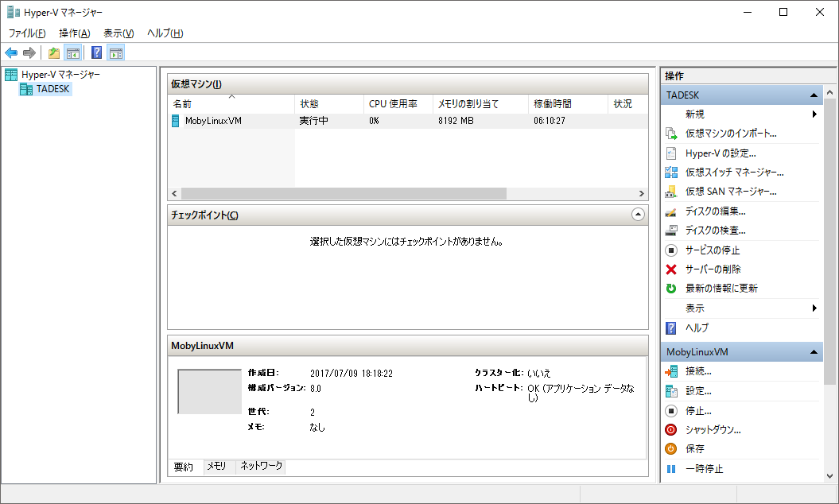The image size is (839, 504).
Task: Click the 停止 turn-off icon
Action: tap(671, 411)
